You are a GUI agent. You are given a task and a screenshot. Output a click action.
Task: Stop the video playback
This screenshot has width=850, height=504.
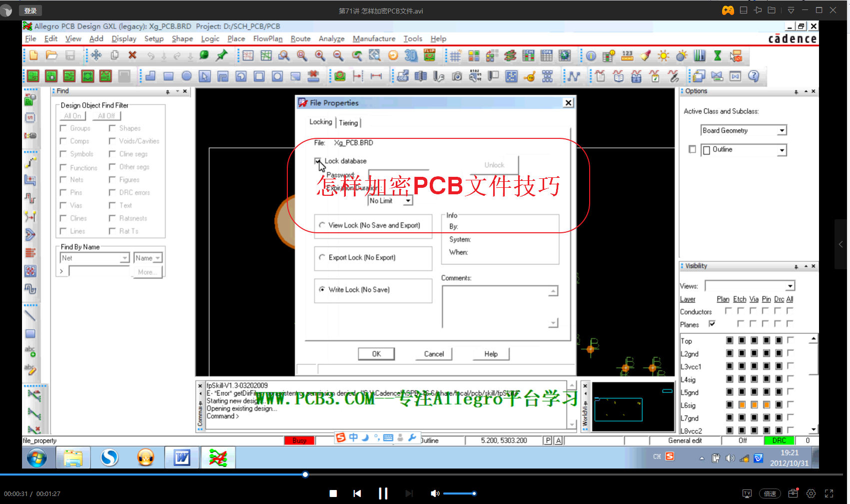pos(333,494)
